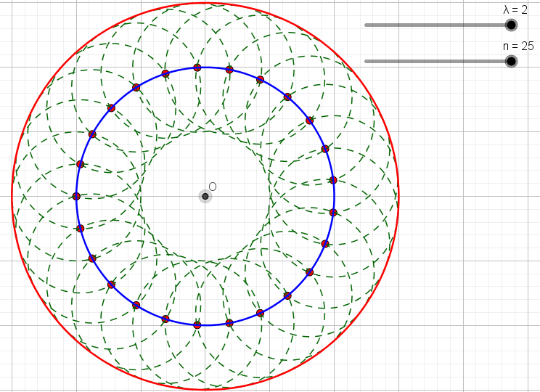
Task: Click the n slider handle
Action: pos(512,61)
